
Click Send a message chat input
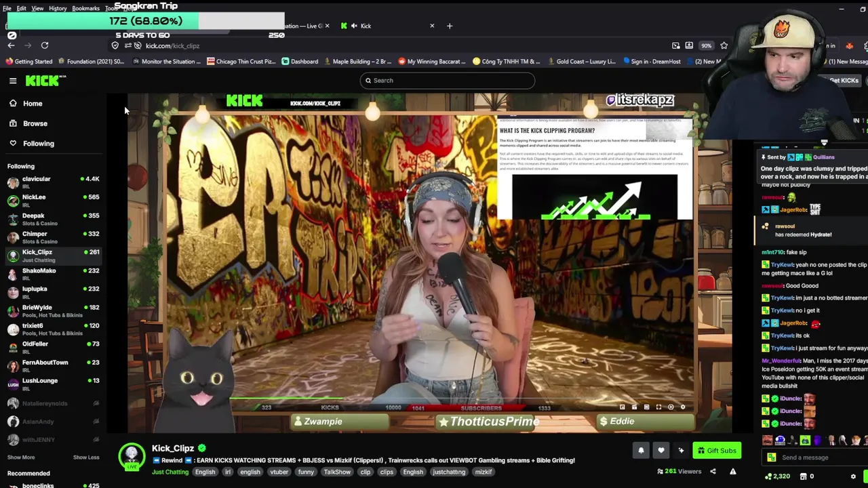[x=814, y=457]
